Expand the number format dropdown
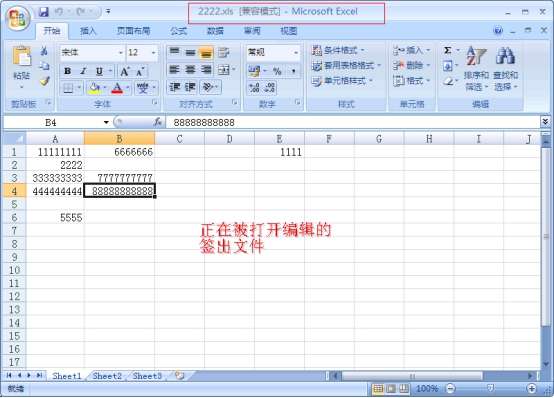Image resolution: width=554 pixels, height=398 pixels. 295,53
